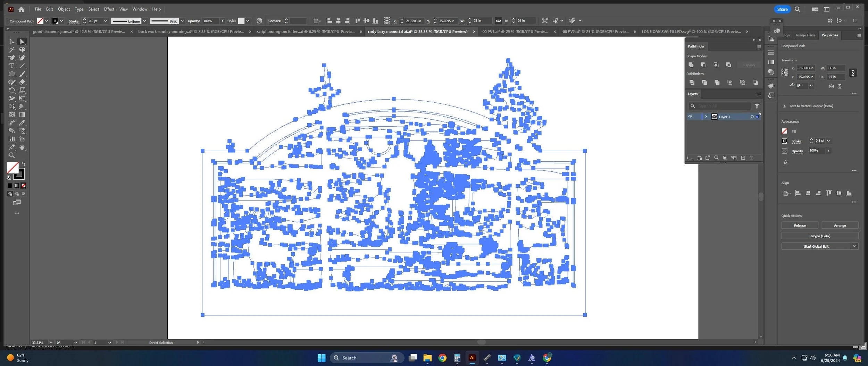Screen dimensions: 868x366
Task: Click the Selection tool arrow
Action: click(11, 42)
